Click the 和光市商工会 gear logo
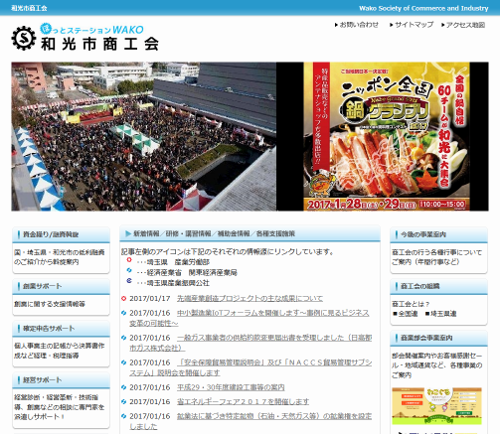This screenshot has width=500, height=434. (x=24, y=38)
